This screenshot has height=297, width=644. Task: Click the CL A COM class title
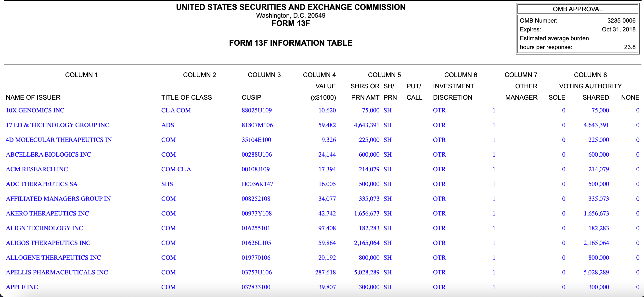pos(176,110)
